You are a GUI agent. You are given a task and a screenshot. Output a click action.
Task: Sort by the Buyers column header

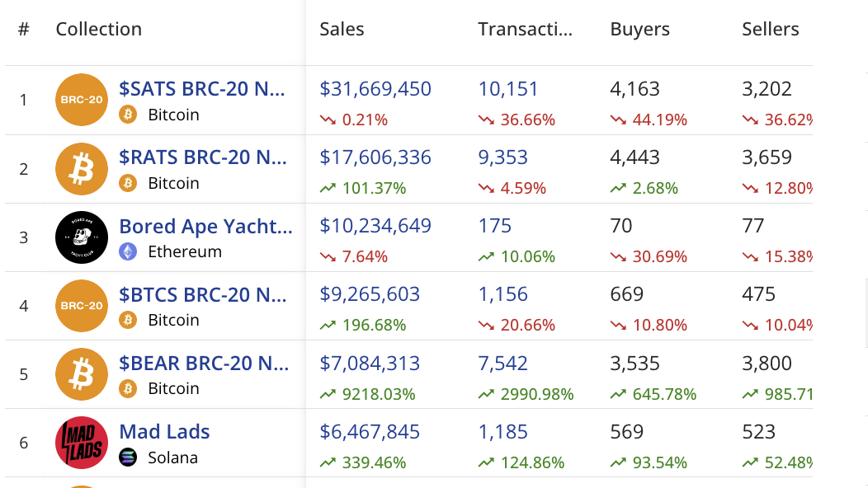(x=639, y=29)
